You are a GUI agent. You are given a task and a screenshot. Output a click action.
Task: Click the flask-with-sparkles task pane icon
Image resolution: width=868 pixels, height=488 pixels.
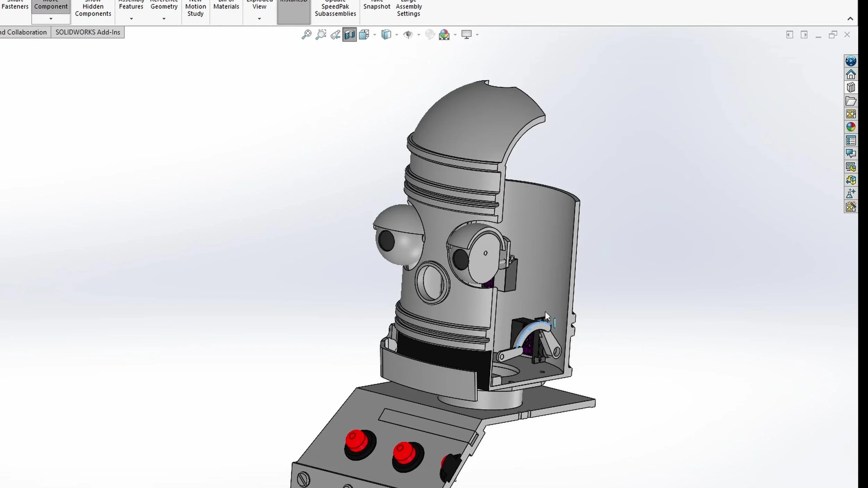point(851,193)
